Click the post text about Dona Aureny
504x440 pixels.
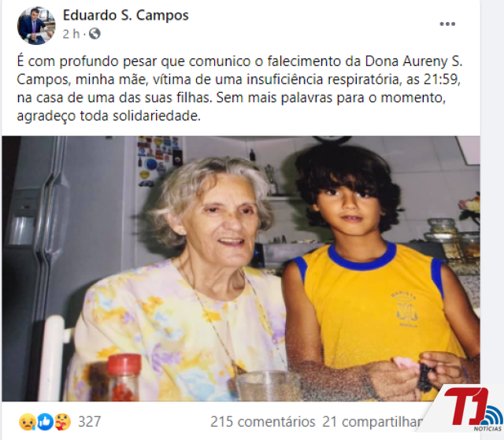coord(239,88)
